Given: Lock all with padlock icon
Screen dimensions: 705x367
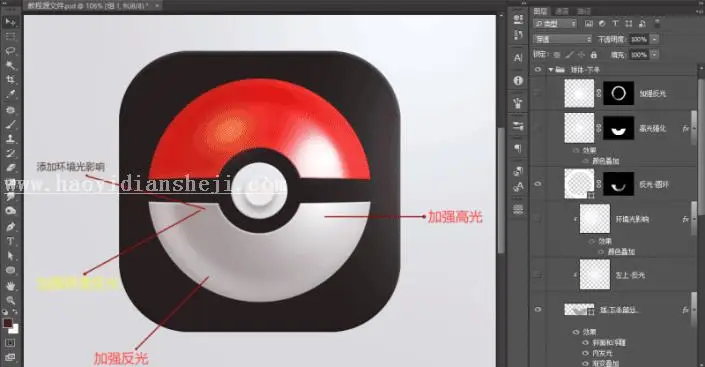Looking at the screenshot, I should tap(594, 55).
